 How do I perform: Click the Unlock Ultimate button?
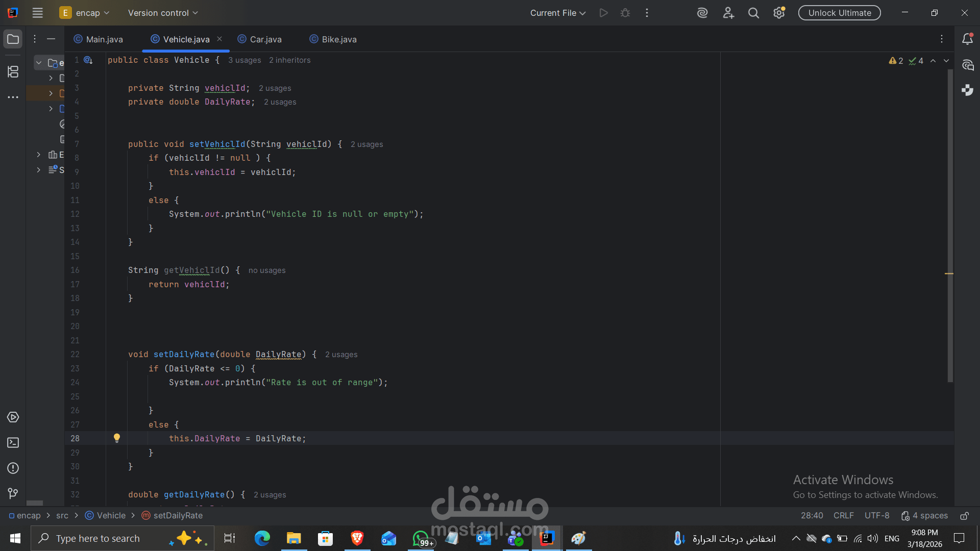[x=840, y=13]
